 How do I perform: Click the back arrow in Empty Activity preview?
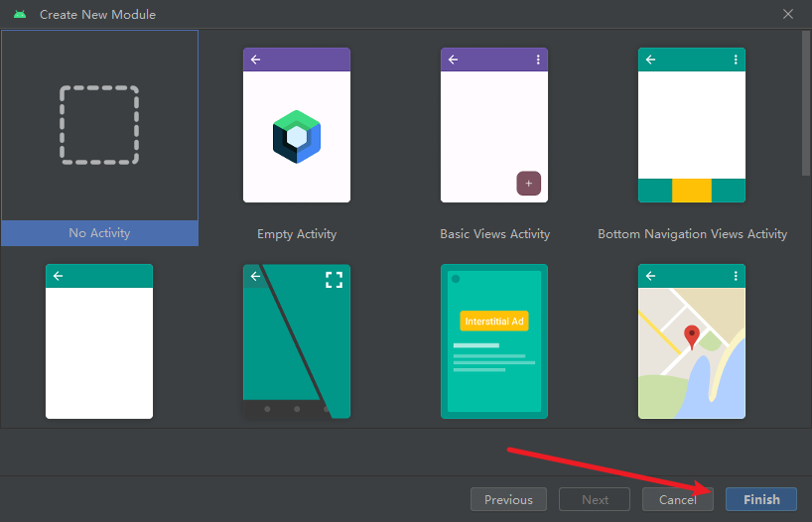pos(256,60)
